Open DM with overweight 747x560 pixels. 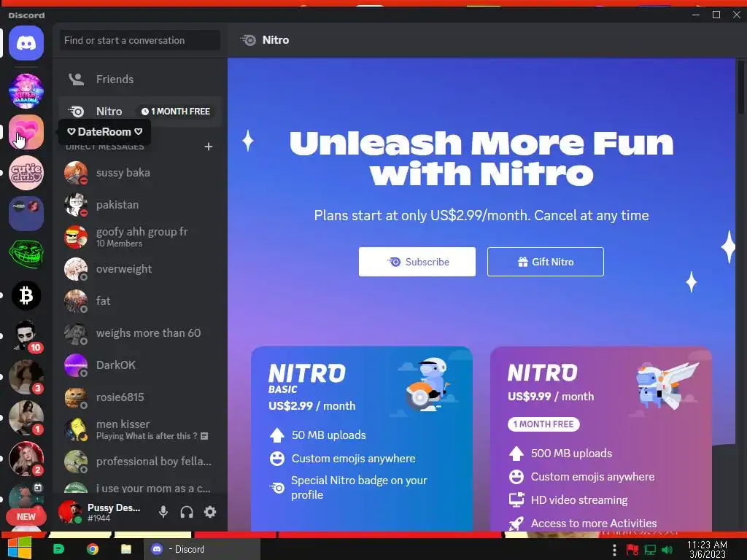coord(140,269)
